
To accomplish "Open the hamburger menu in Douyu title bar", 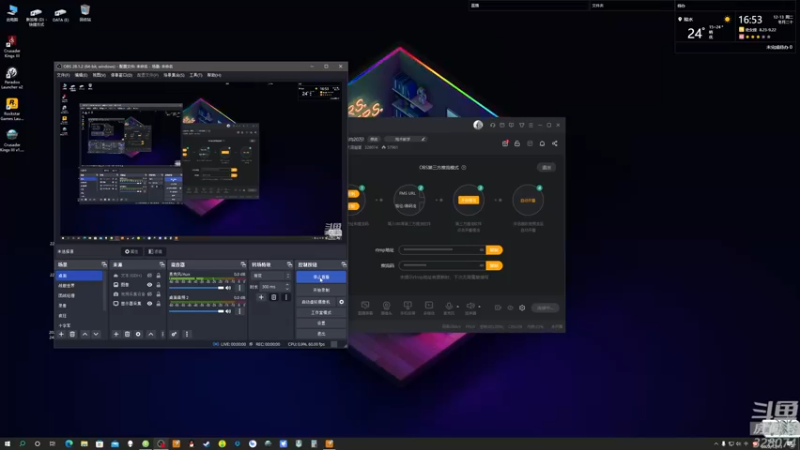I will pos(531,125).
